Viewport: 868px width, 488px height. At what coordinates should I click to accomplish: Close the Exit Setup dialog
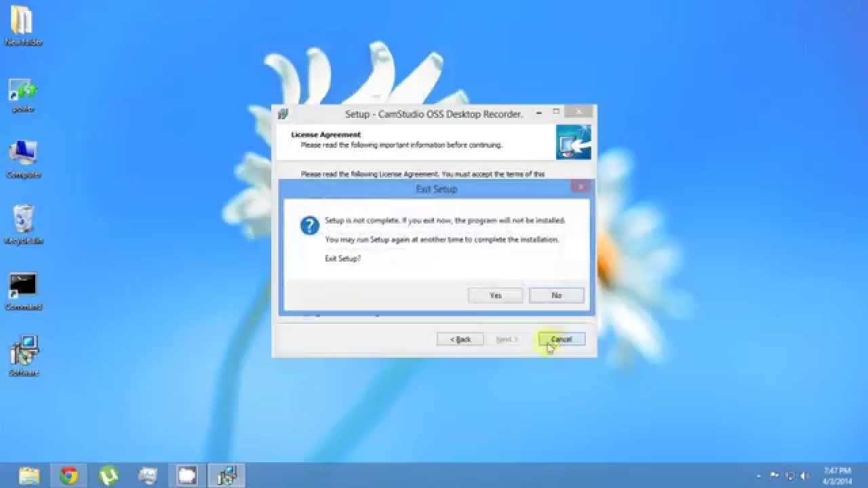(x=580, y=186)
